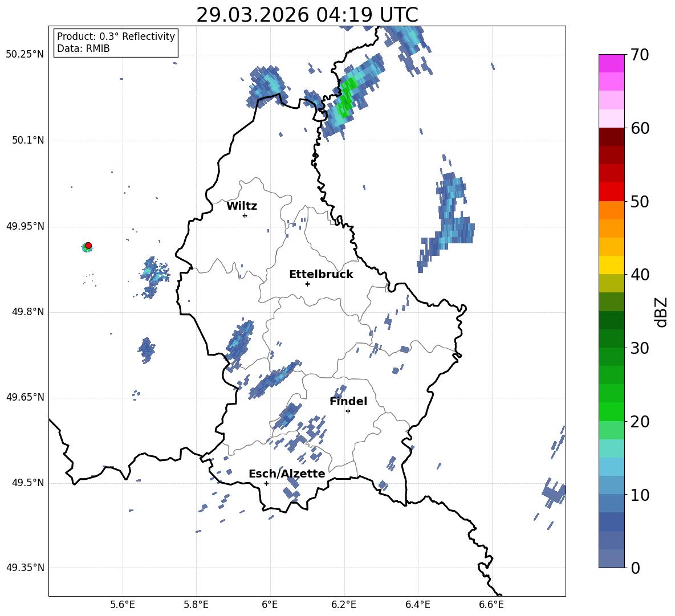Click the Product 0.3° Reflectivity info text

tap(116, 36)
